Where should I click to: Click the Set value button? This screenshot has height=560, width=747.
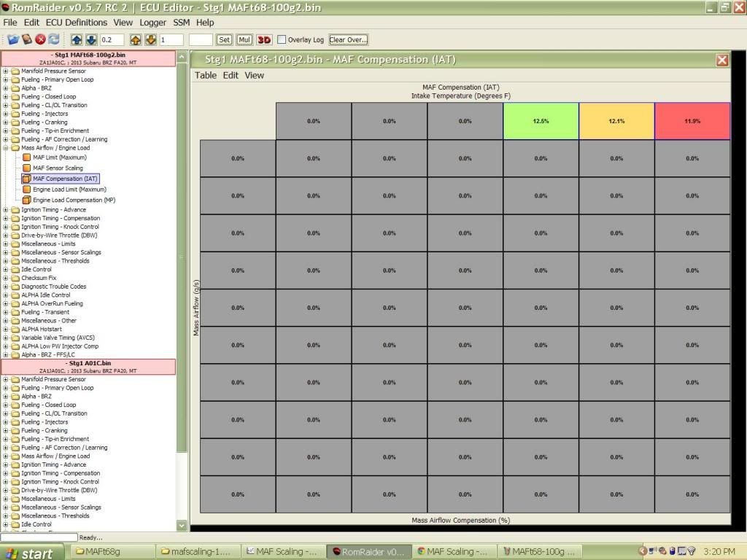[224, 39]
